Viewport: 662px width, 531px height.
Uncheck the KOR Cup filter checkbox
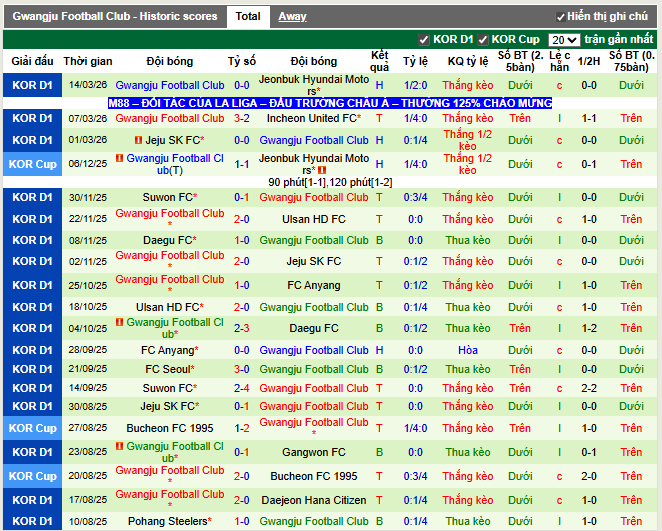[x=483, y=40]
